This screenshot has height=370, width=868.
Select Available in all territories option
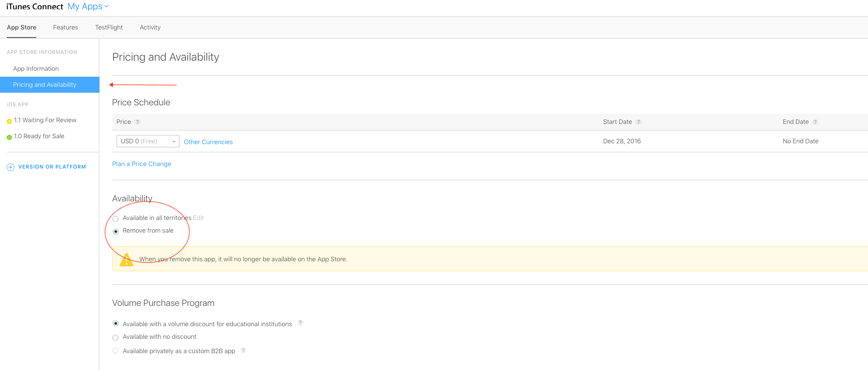pyautogui.click(x=116, y=219)
